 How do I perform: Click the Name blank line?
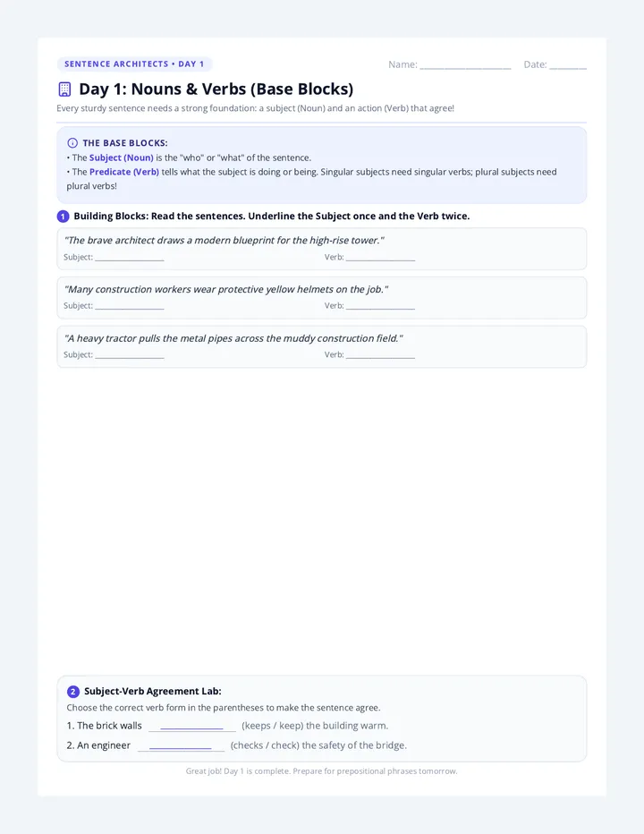pos(465,66)
